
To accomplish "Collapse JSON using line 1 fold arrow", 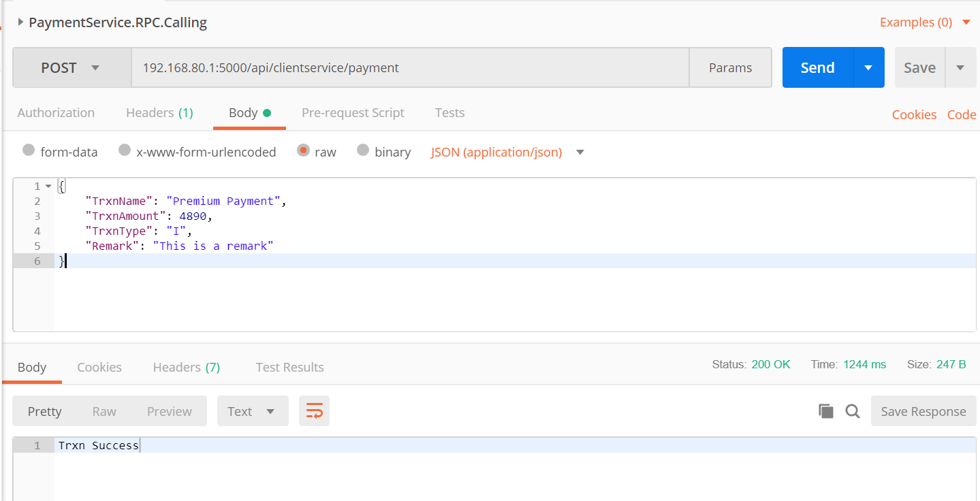I will point(48,187).
